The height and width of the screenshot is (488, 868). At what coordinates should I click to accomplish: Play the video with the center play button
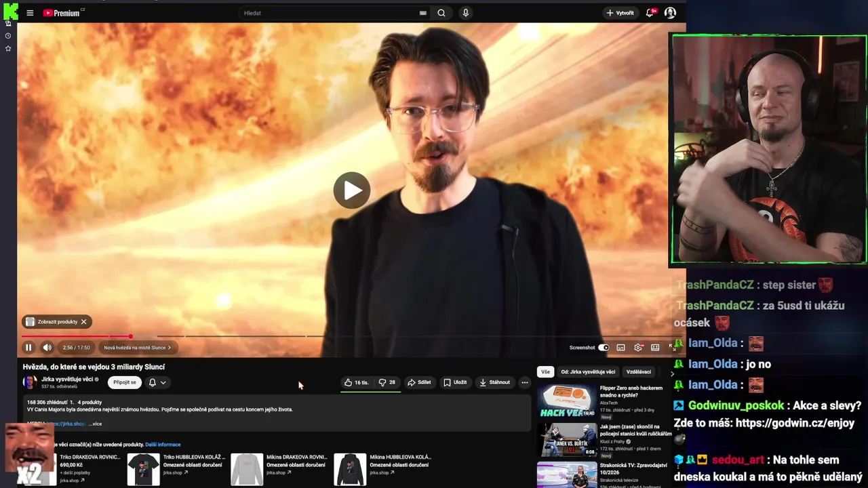click(x=352, y=190)
